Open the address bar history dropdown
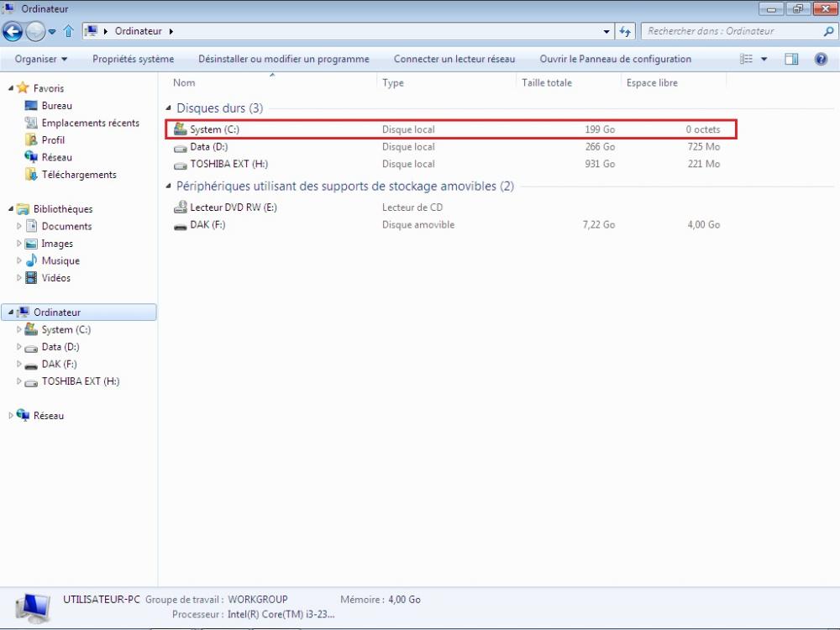This screenshot has width=840, height=630. coord(606,32)
